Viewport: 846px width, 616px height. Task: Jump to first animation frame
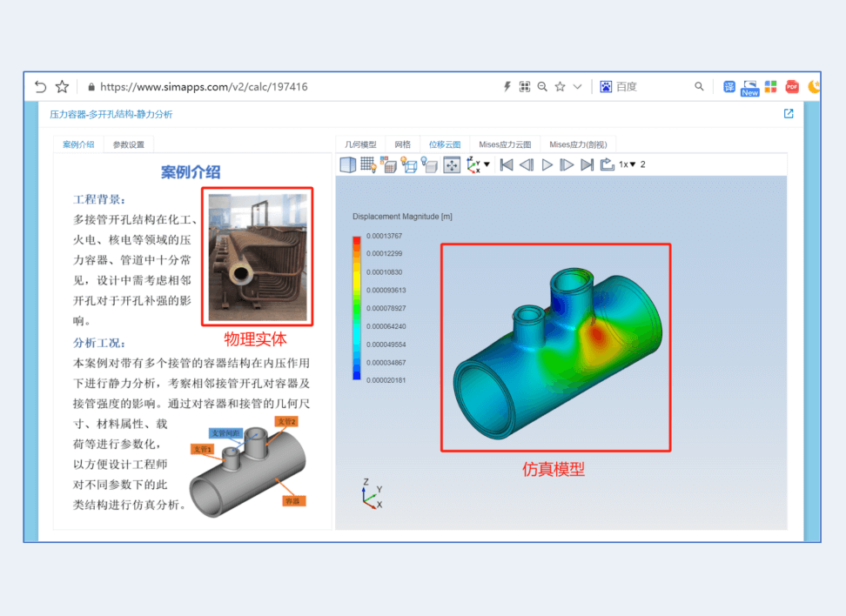point(507,164)
